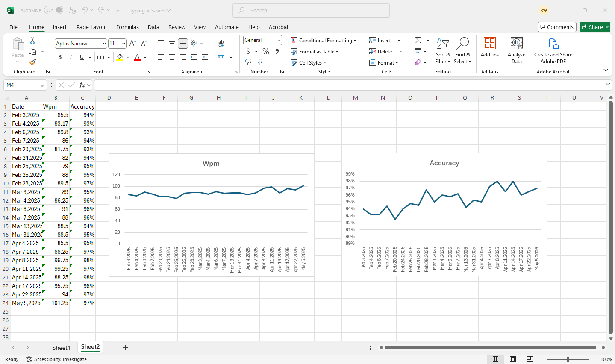Collapse the ribbon with chevron
Viewport: 615px width, 364px height.
point(606,70)
